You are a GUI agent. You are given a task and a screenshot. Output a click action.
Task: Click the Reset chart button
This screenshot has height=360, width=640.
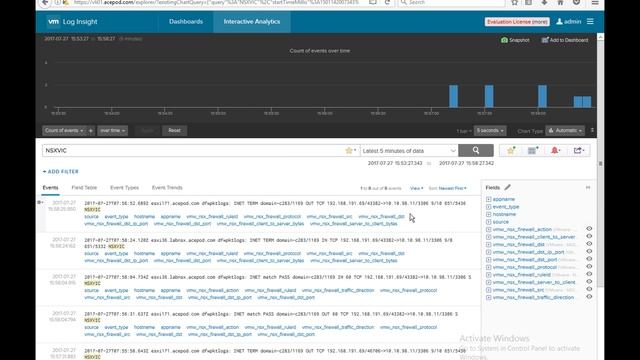(174, 131)
